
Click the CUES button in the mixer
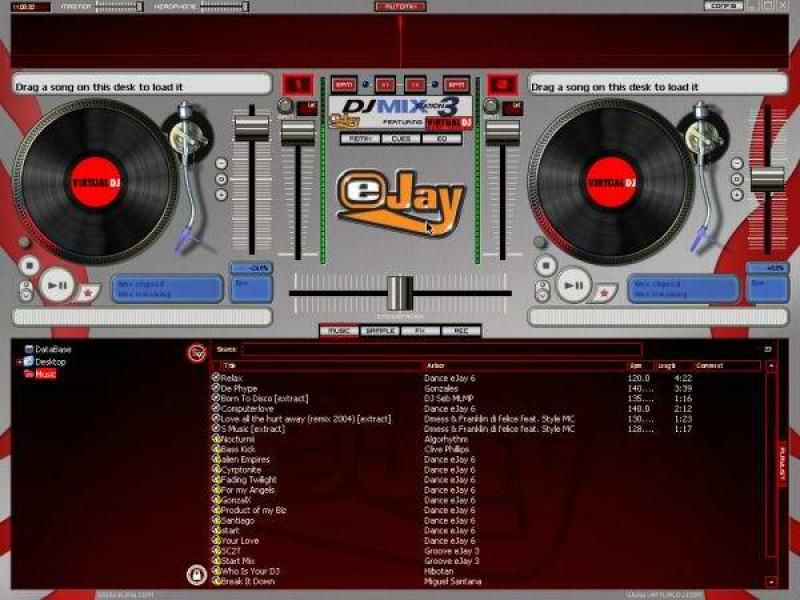point(400,139)
